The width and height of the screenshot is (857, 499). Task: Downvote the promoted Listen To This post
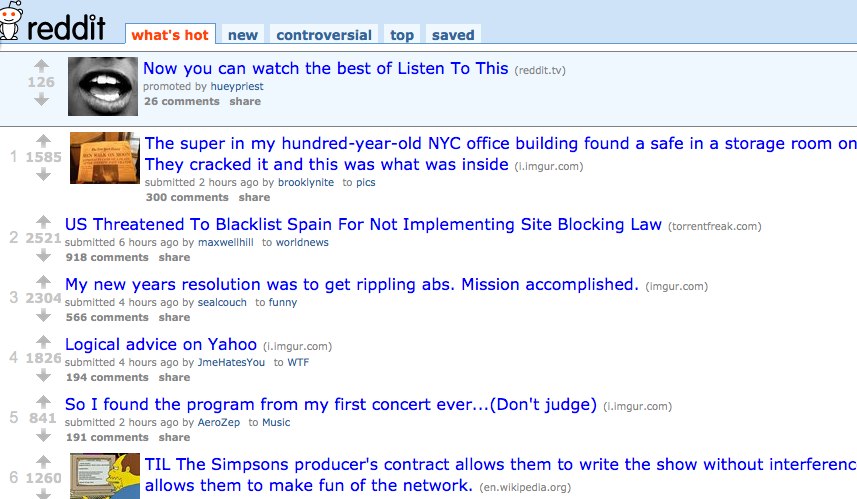click(42, 99)
